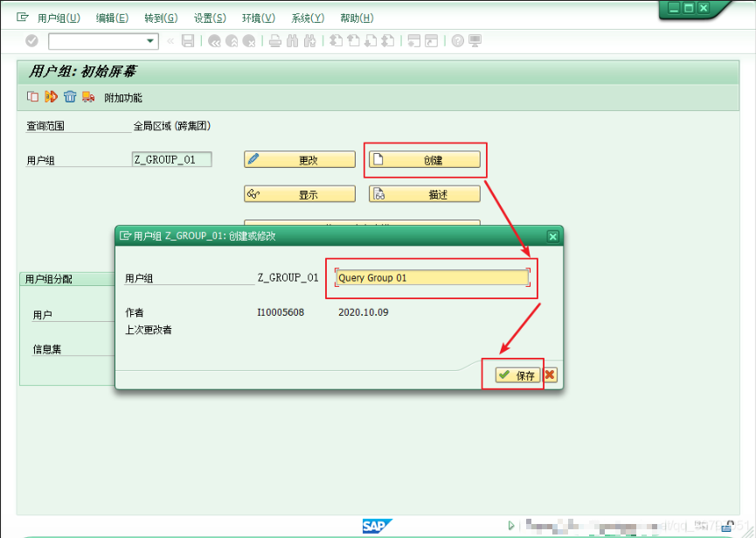Click the 保存 button in dialog
756x538 pixels.
coord(517,375)
